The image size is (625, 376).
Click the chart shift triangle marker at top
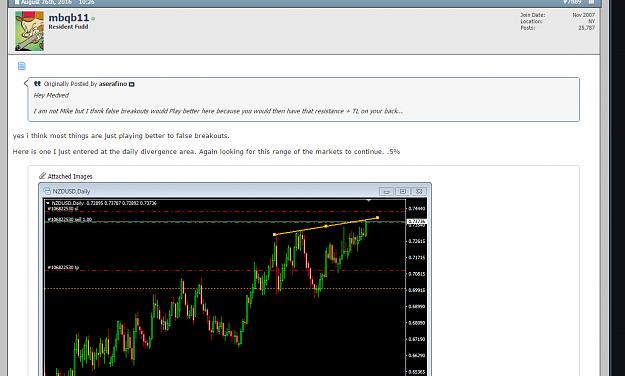(369, 200)
